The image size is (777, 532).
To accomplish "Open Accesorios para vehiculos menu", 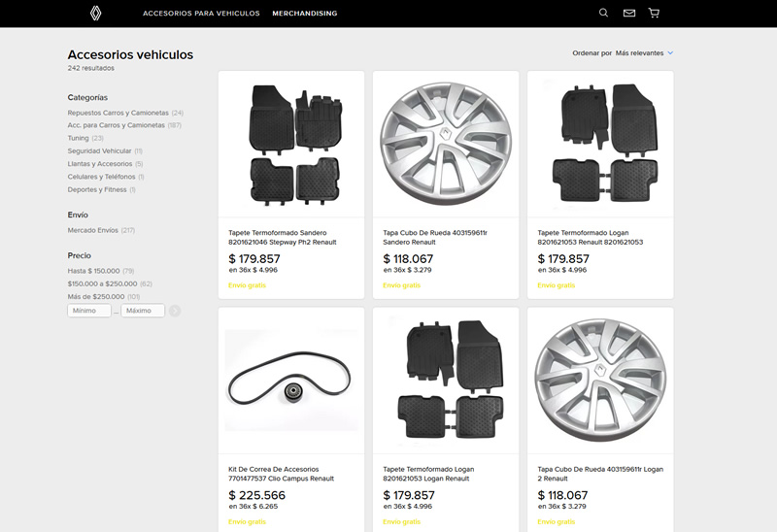I will coord(201,14).
